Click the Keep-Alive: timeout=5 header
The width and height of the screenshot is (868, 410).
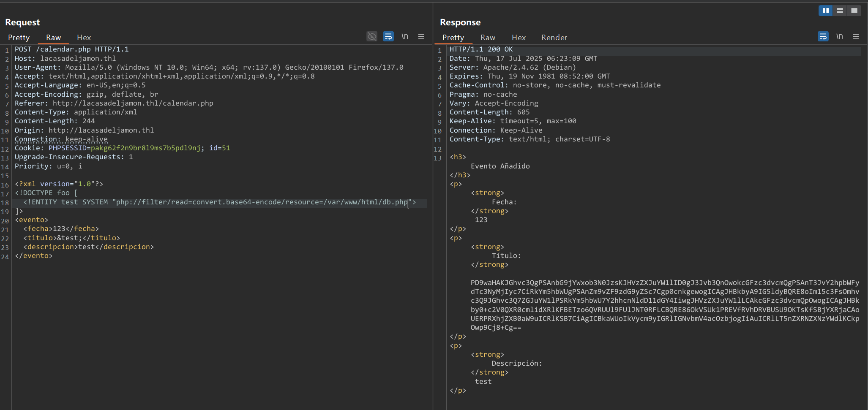pos(513,121)
